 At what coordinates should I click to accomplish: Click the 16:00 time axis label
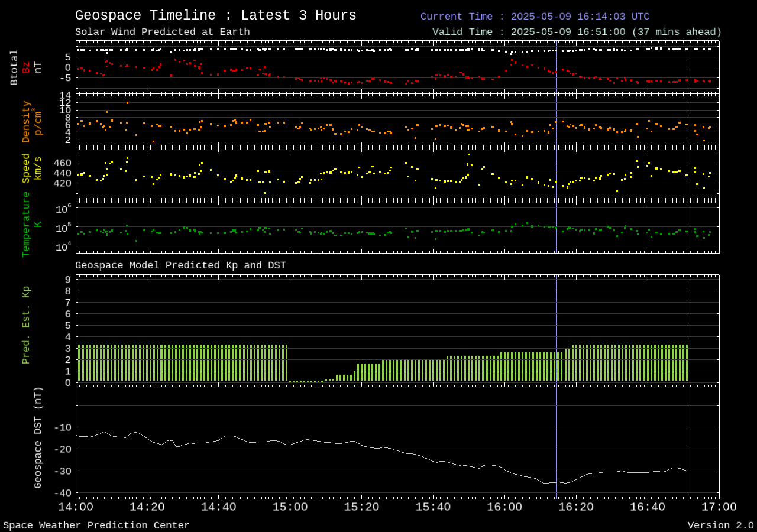[x=504, y=507]
